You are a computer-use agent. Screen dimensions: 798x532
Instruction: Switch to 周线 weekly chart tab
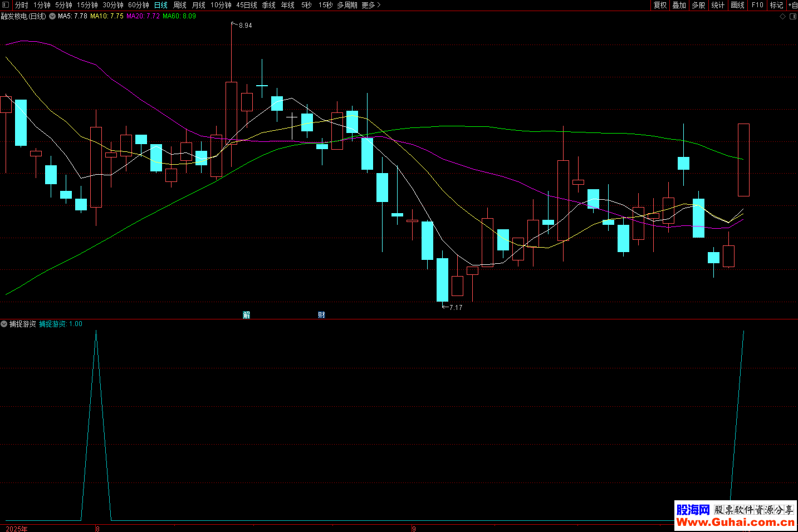pos(180,5)
